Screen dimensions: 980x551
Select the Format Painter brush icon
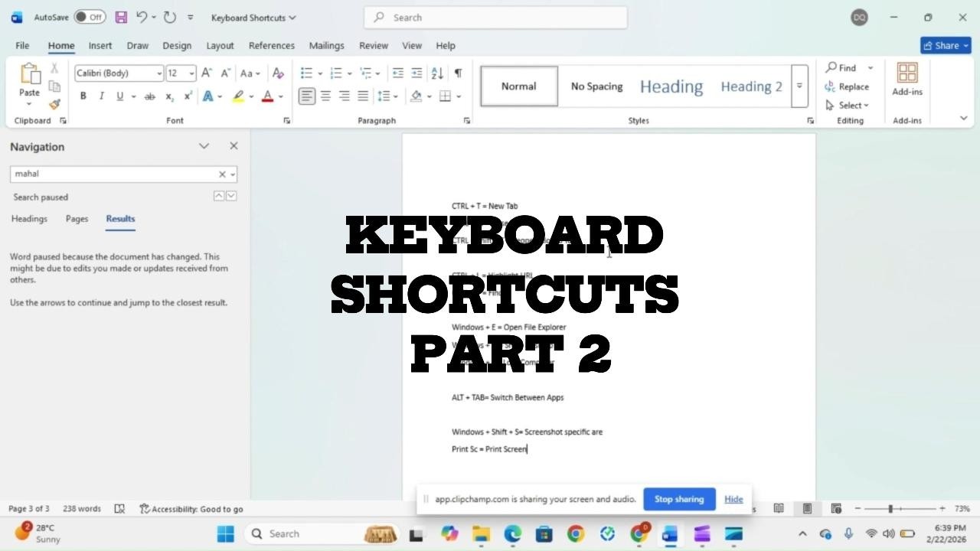(54, 104)
